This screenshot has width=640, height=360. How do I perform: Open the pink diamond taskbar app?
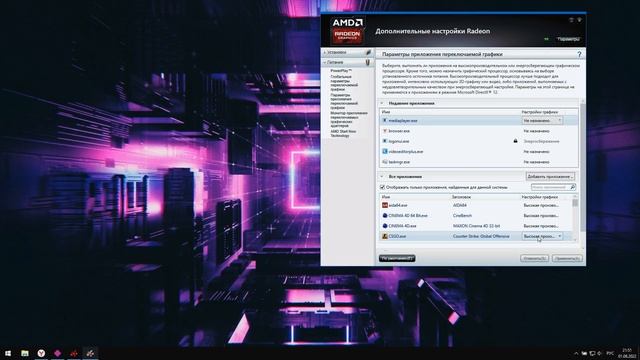(58, 353)
